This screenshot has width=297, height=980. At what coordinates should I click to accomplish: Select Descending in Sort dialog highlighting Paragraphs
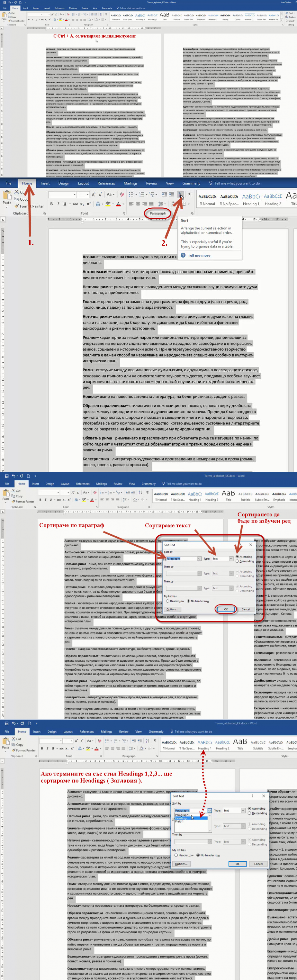click(x=245, y=561)
